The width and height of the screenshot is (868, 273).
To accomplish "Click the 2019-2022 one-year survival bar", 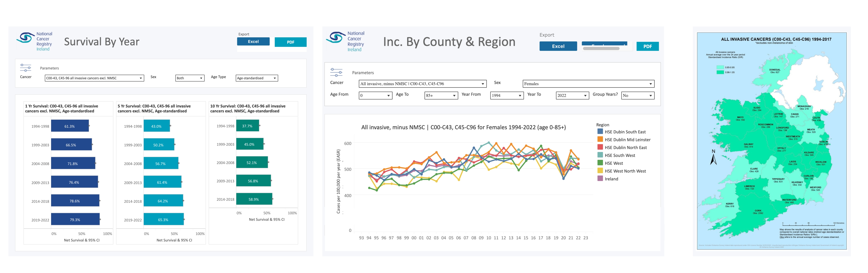I will click(75, 219).
